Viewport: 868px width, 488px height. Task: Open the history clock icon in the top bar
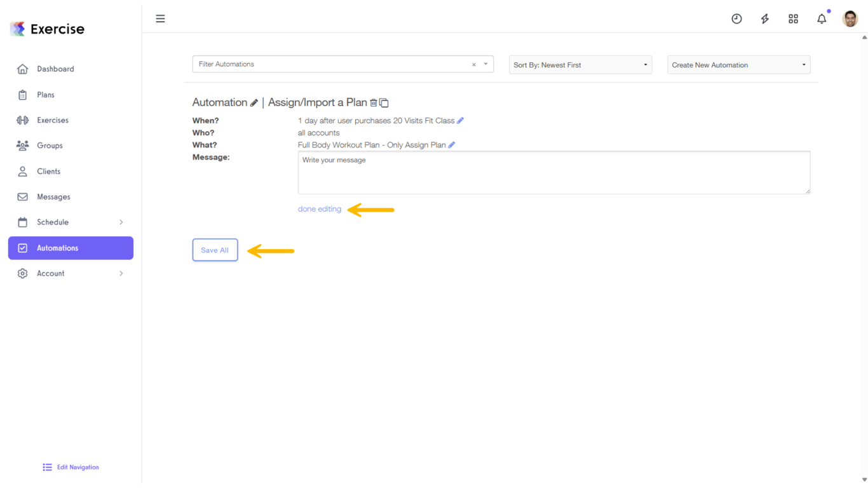[736, 18]
